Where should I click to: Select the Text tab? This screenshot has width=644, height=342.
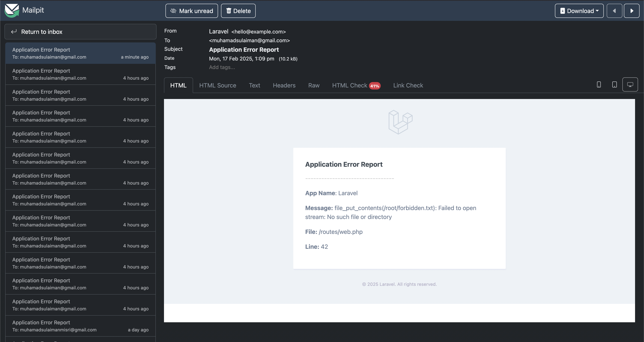tap(254, 85)
